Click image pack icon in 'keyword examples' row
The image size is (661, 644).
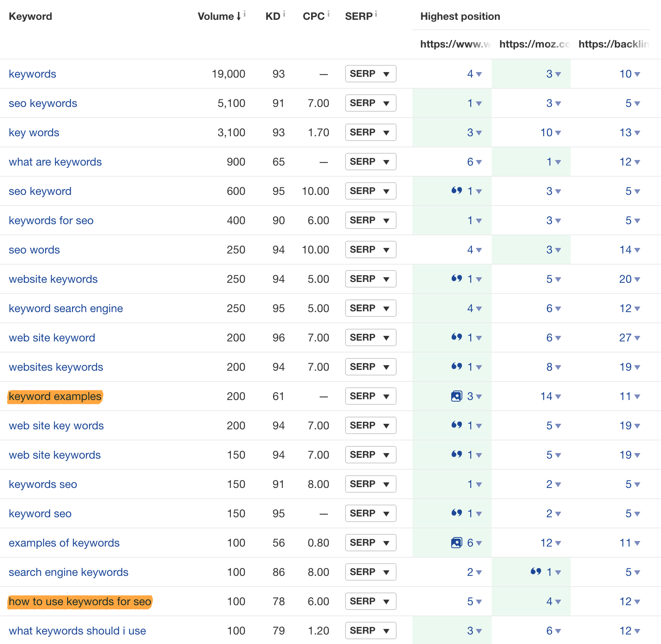click(456, 396)
